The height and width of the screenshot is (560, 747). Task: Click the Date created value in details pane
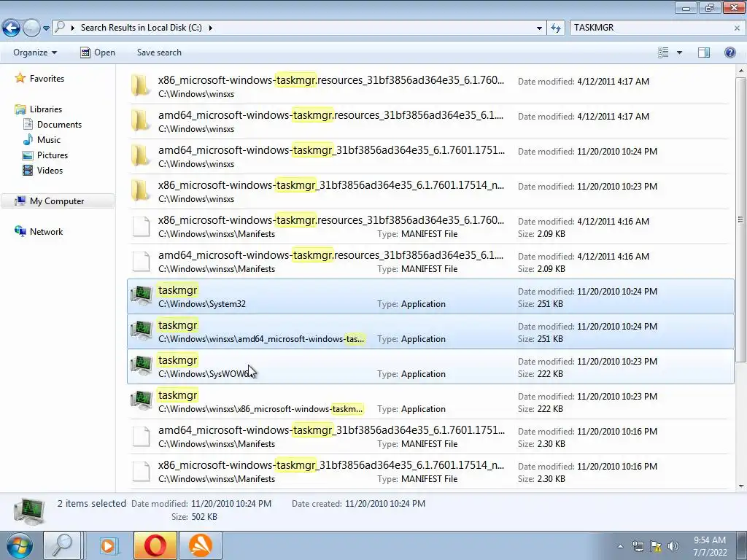385,503
